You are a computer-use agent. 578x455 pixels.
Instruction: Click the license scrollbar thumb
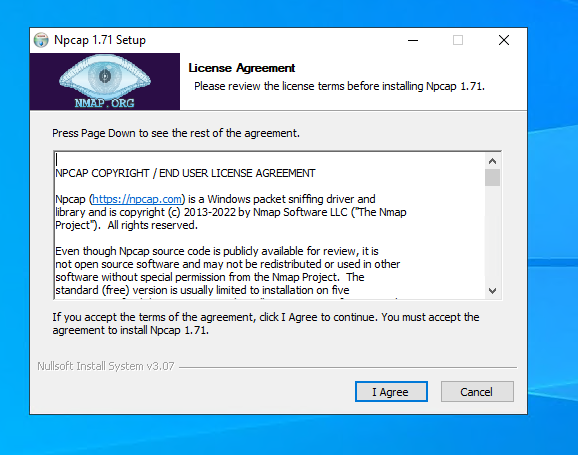pos(492,177)
